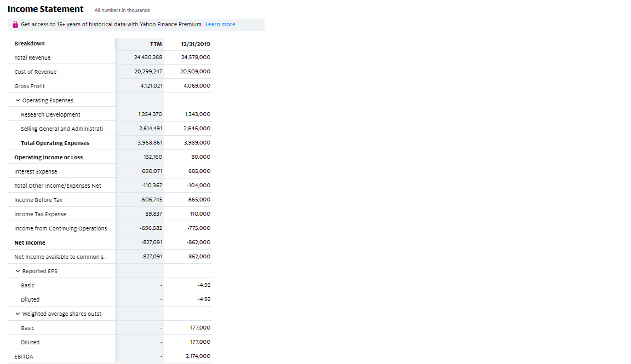
Task: Collapse the Reported EPS chevron
Action: (18, 271)
